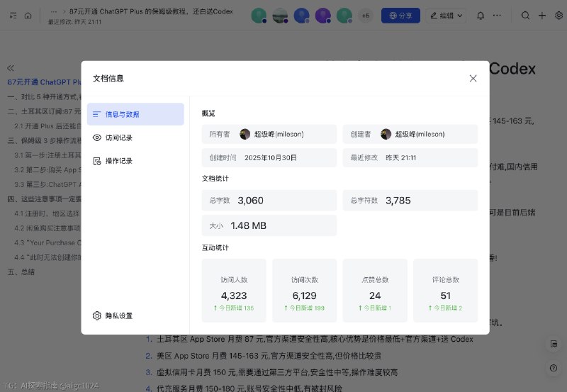Click the blue 分享 share button
The image size is (567, 392).
[x=400, y=16]
